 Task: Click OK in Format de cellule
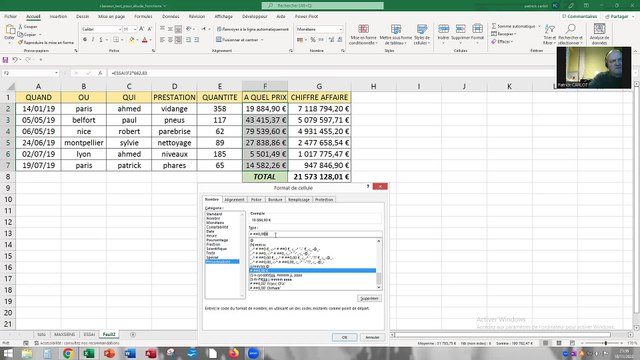tap(344, 337)
